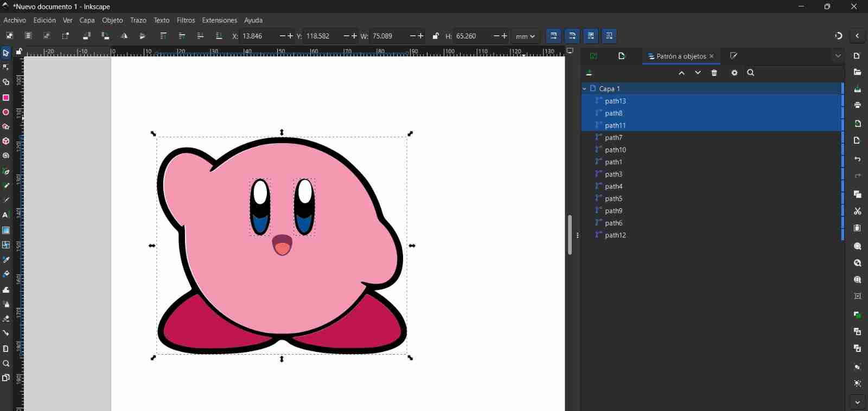868x411 pixels.
Task: Toggle width/height ratio lock
Action: 436,36
